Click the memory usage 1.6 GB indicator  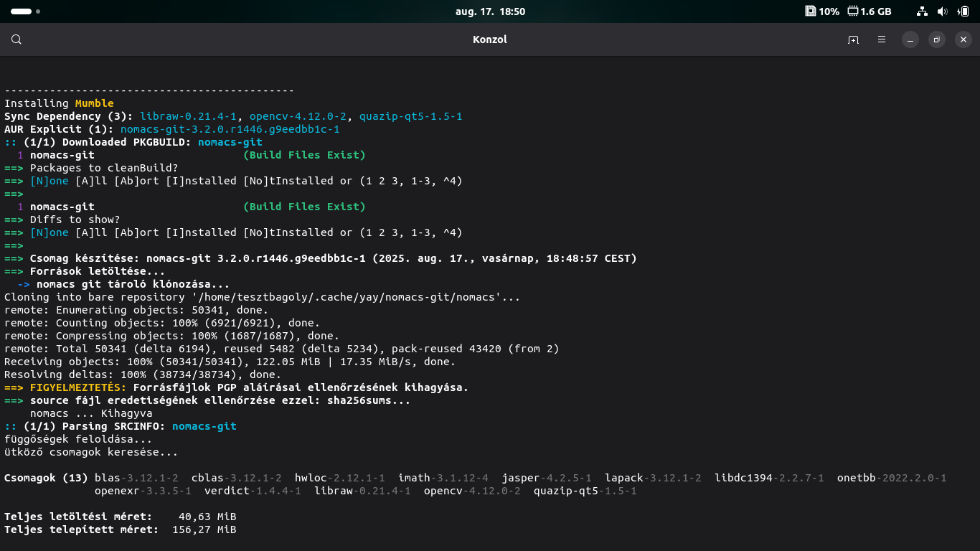point(869,11)
